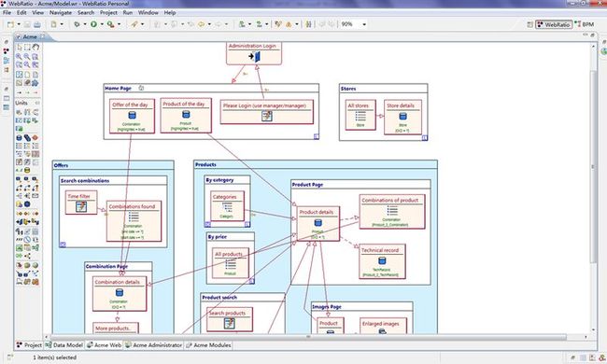Select the Marquee tool in palette
The image size is (607, 364).
coord(27,48)
